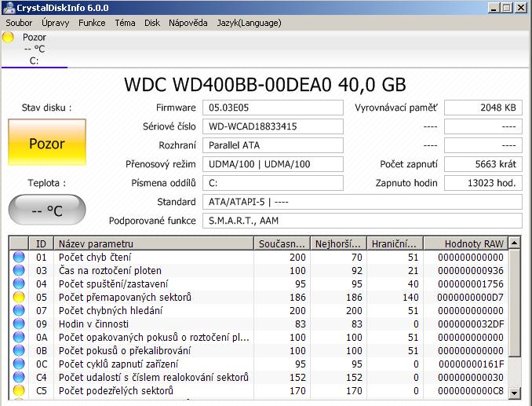Click the -- °C temperature button
The image size is (532, 406).
point(47,210)
